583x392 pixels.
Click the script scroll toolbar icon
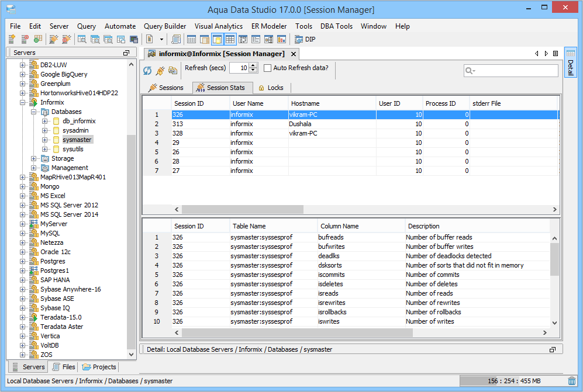(176, 39)
